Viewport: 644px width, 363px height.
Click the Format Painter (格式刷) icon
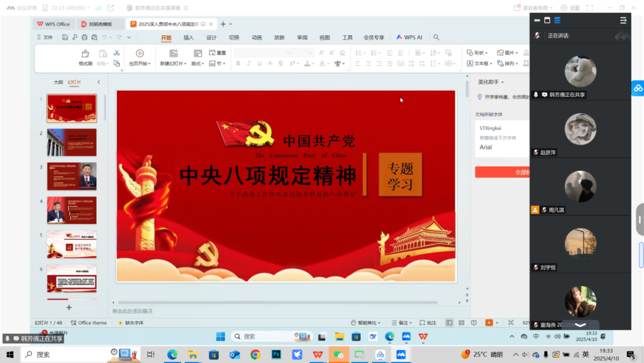tap(85, 54)
